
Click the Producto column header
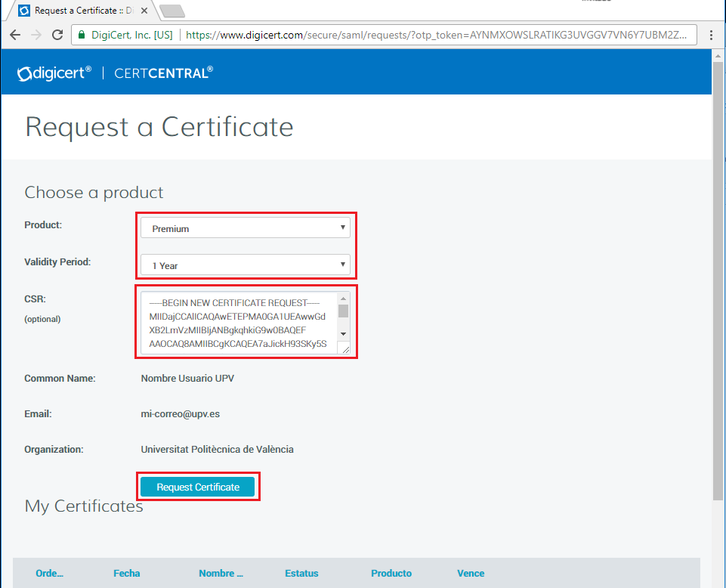[391, 574]
